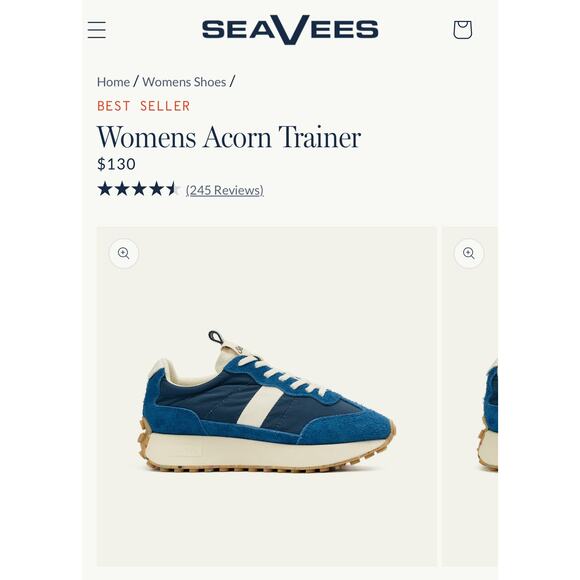Screen dimensions: 580x580
Task: Click the heel pull tab on the sneaker
Action: [216, 337]
